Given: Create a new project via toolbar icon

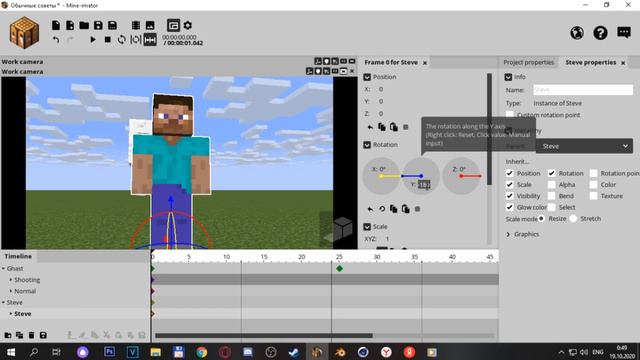Looking at the screenshot, I should point(56,25).
